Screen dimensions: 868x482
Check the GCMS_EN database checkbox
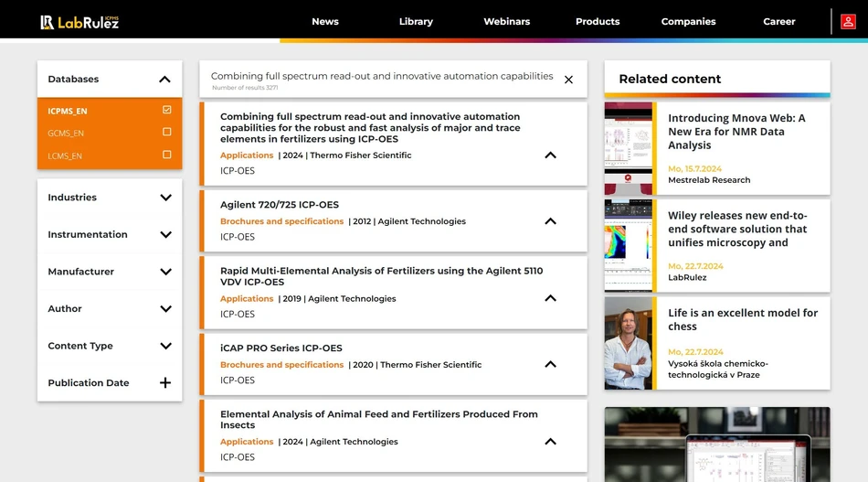click(x=166, y=132)
